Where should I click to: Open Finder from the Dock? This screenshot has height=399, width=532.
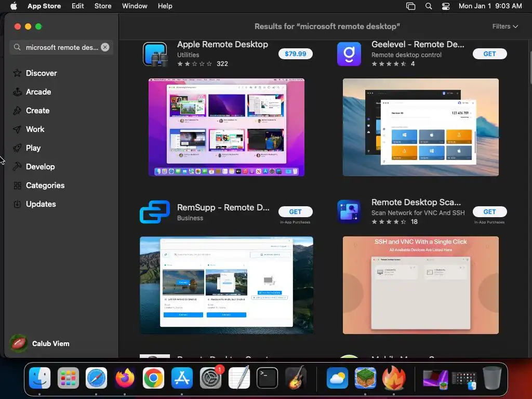tap(39, 378)
